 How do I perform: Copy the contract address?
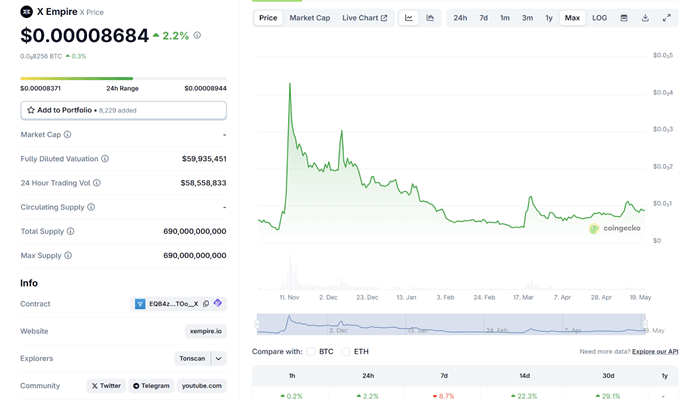tap(206, 304)
